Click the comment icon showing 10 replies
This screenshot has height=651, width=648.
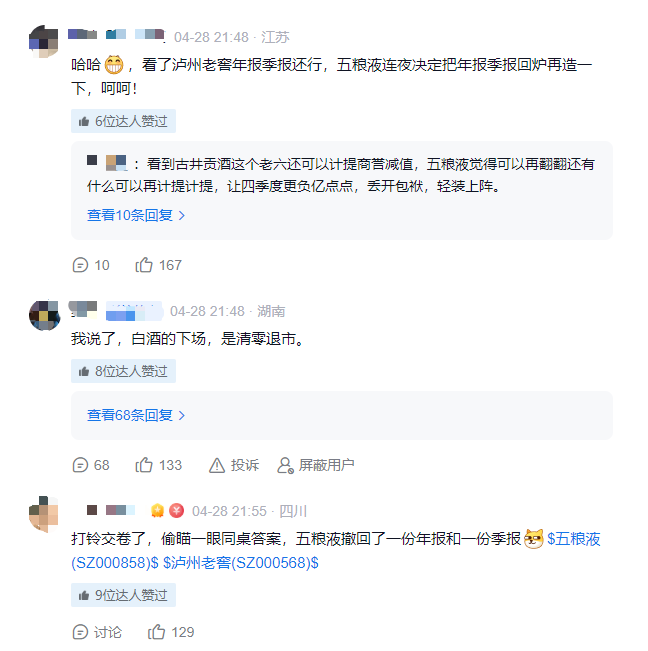80,265
